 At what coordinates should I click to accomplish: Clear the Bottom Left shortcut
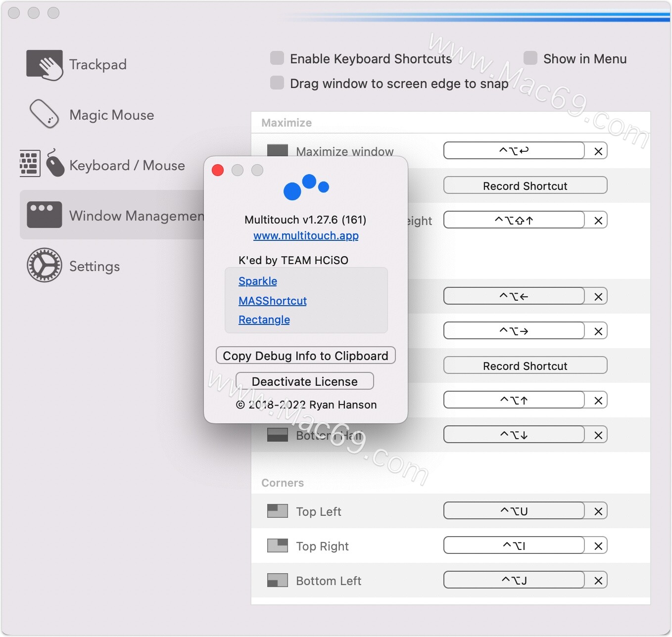point(598,580)
